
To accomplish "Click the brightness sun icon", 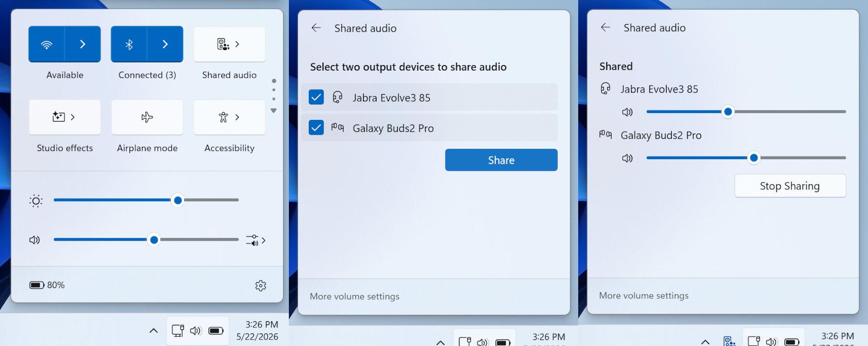I will click(x=36, y=201).
